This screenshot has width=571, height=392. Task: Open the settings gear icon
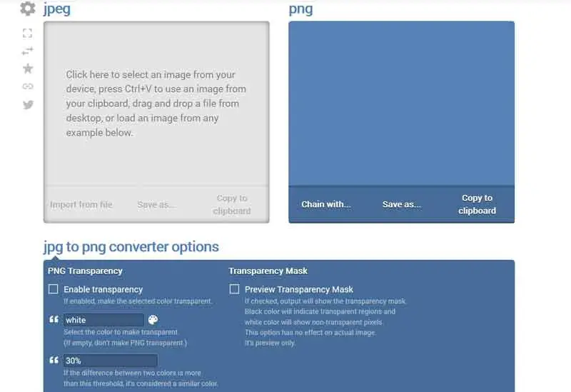tap(28, 9)
